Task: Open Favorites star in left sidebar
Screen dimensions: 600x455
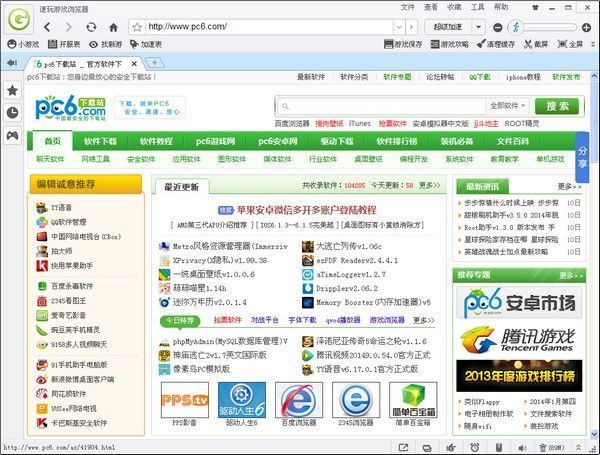Action: [13, 91]
